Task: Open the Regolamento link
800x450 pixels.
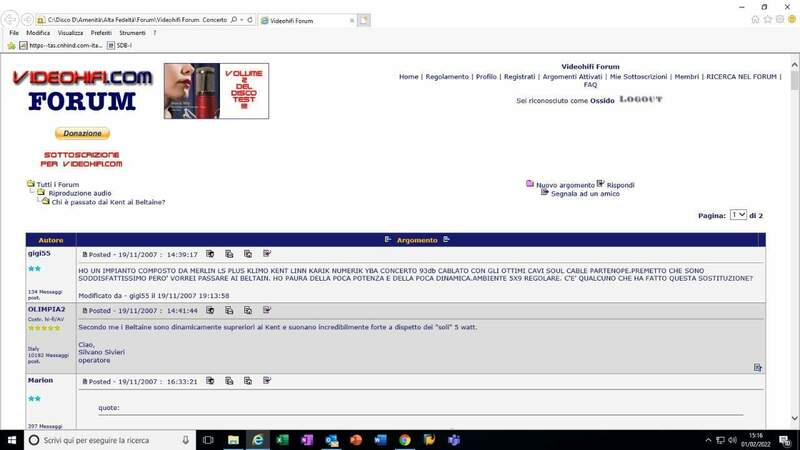Action: [x=446, y=77]
